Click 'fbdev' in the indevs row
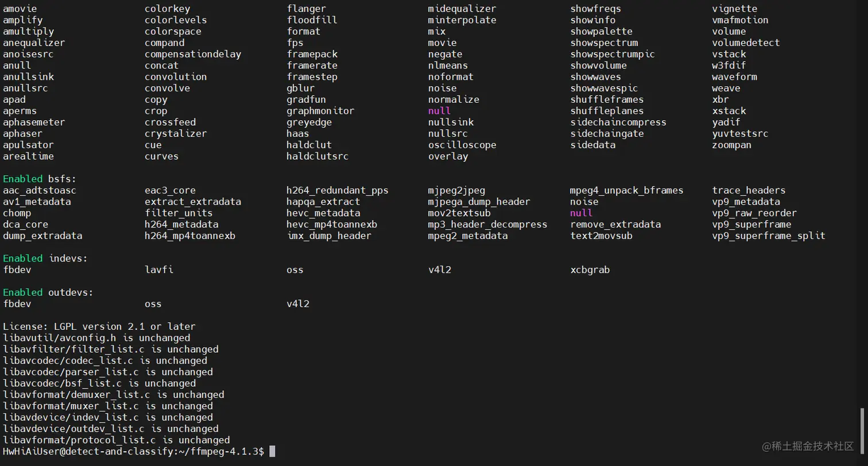 pyautogui.click(x=17, y=269)
